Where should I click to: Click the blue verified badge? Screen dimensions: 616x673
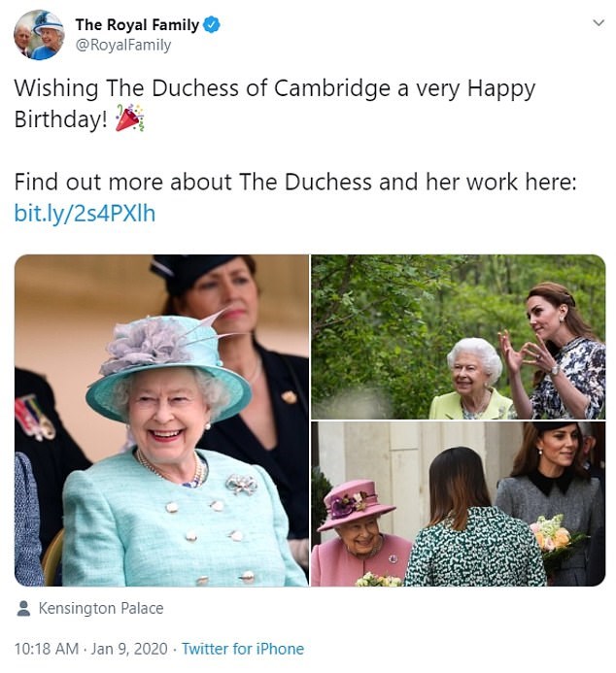211,24
